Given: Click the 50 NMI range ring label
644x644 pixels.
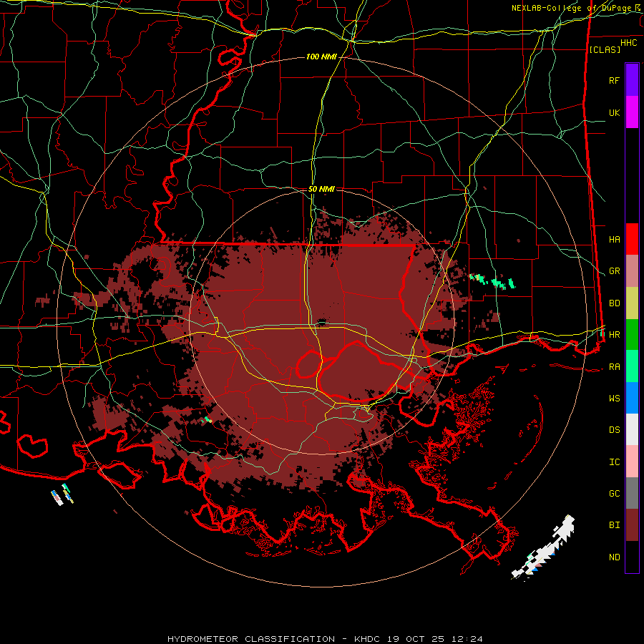Looking at the screenshot, I should tap(321, 189).
